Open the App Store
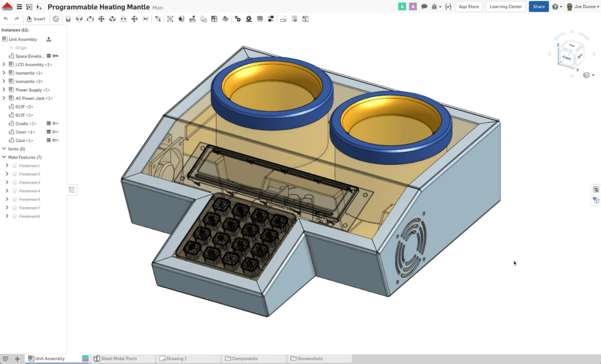Image resolution: width=601 pixels, height=364 pixels. tap(468, 6)
